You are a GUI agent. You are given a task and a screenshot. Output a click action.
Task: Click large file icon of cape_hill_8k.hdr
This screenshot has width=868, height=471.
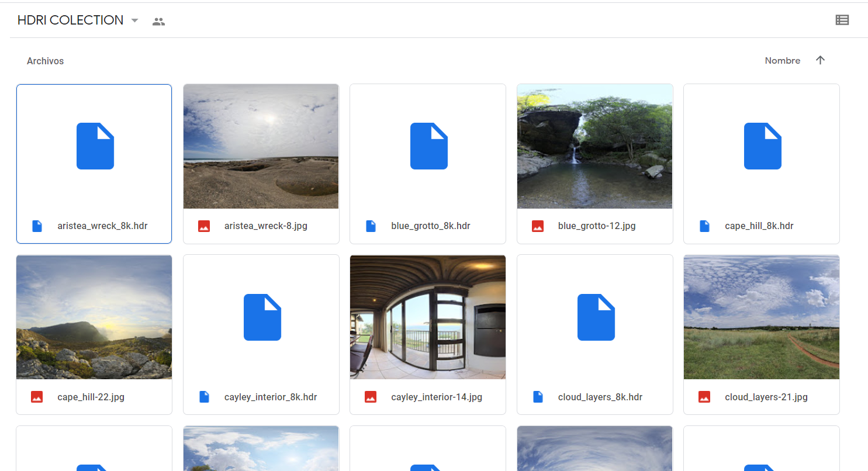pos(763,146)
